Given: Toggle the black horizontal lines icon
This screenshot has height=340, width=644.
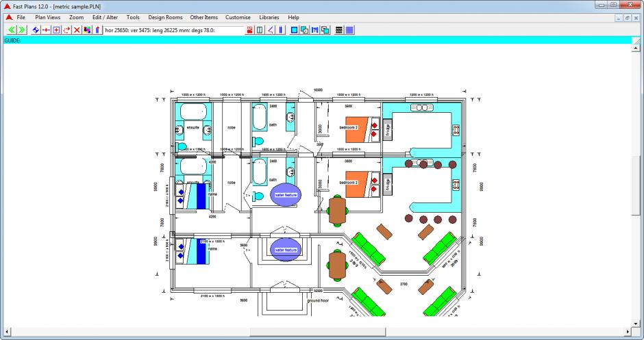Looking at the screenshot, I should pos(339,30).
